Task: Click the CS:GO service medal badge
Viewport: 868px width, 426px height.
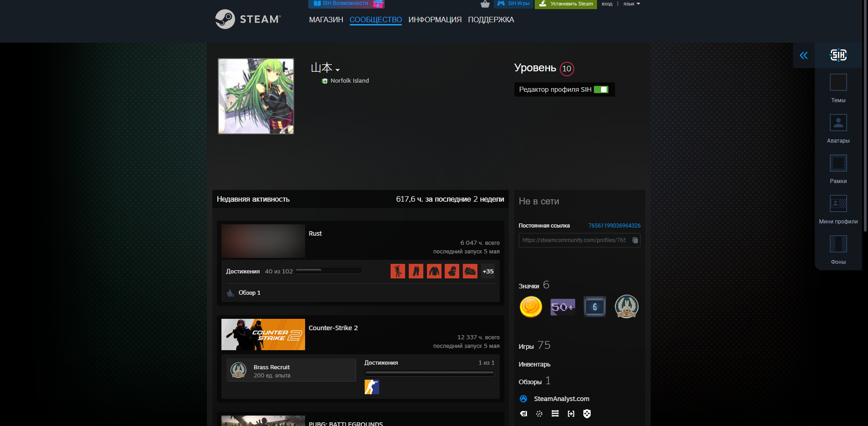Action: 627,307
